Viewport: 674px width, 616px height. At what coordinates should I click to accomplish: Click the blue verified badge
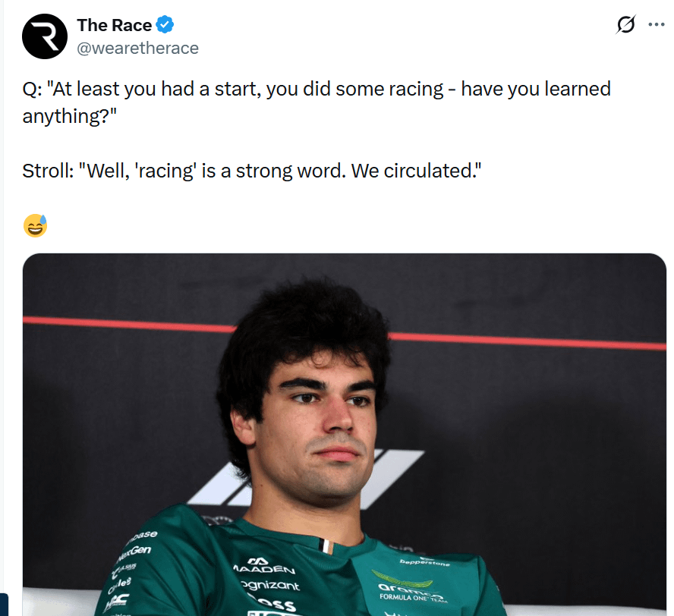[x=165, y=24]
